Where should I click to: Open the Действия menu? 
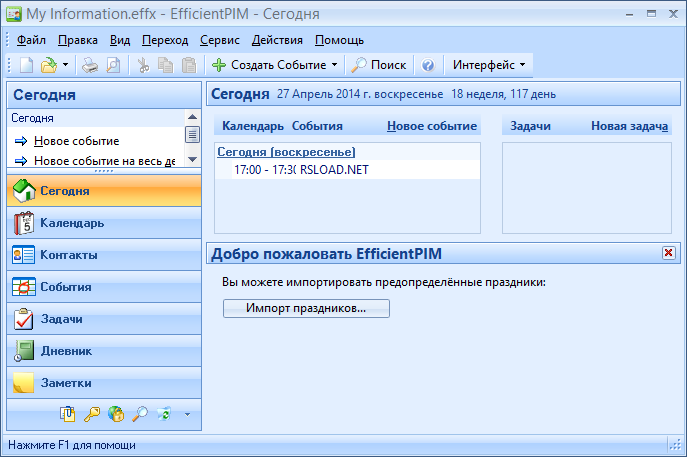tap(277, 40)
